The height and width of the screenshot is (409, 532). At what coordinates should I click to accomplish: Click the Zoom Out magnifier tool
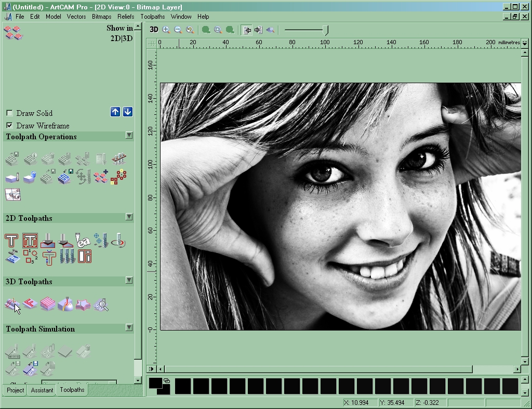[x=178, y=30]
